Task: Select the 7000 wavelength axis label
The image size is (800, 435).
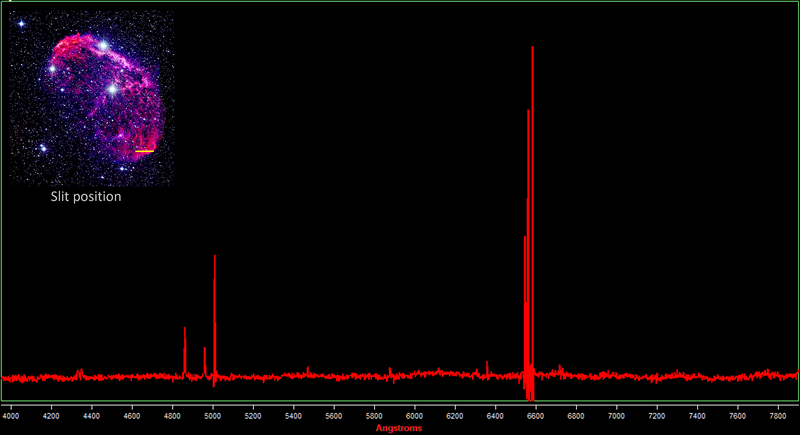Action: (616, 414)
